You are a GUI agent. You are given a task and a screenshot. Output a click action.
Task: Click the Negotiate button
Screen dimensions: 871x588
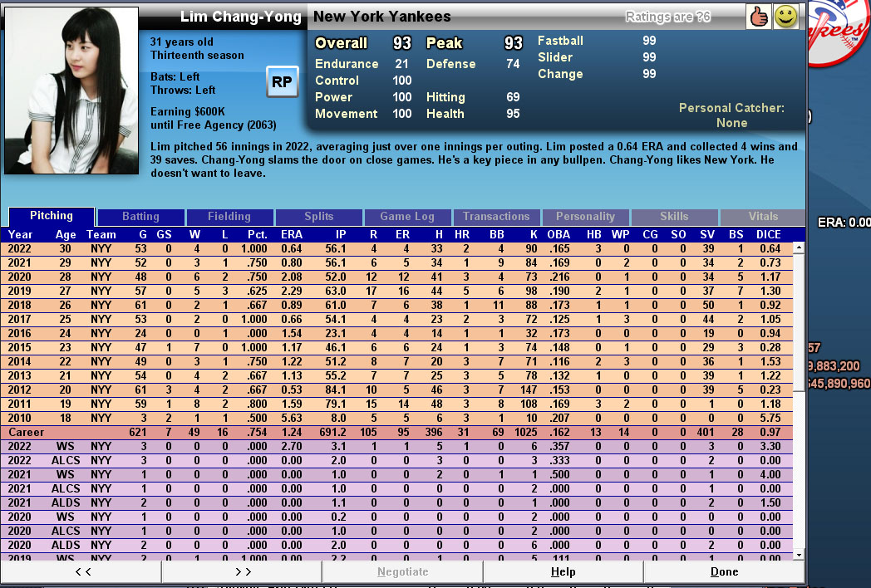click(x=403, y=571)
